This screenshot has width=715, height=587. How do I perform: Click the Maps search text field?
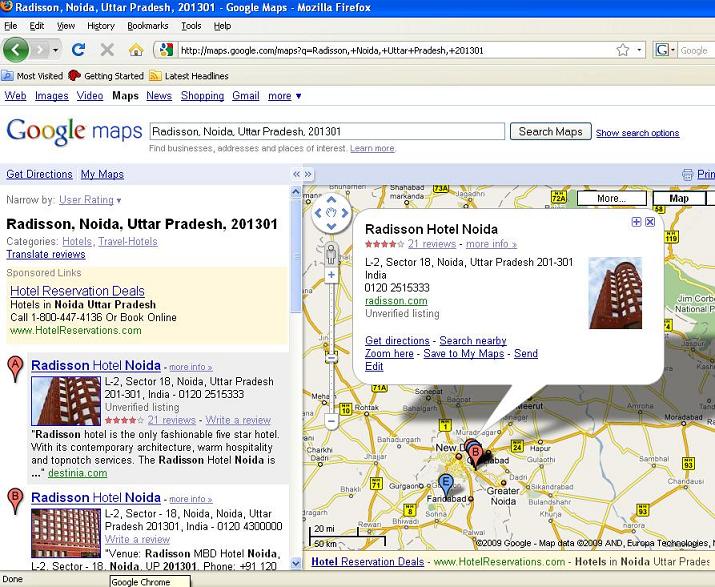327,131
